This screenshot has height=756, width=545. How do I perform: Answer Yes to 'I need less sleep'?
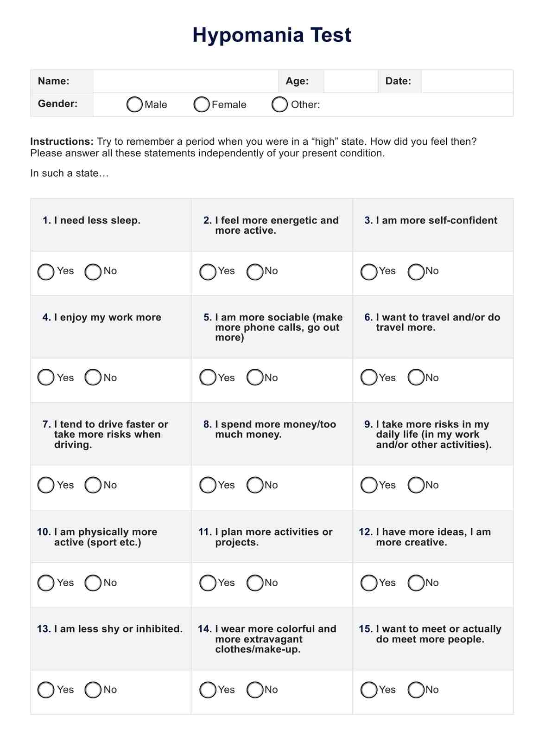[x=46, y=272]
